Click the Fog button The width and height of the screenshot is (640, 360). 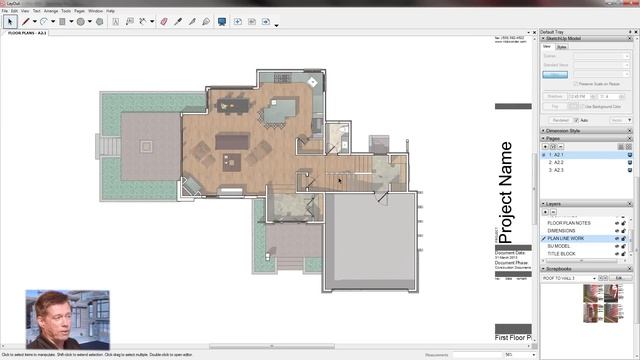pyautogui.click(x=555, y=107)
